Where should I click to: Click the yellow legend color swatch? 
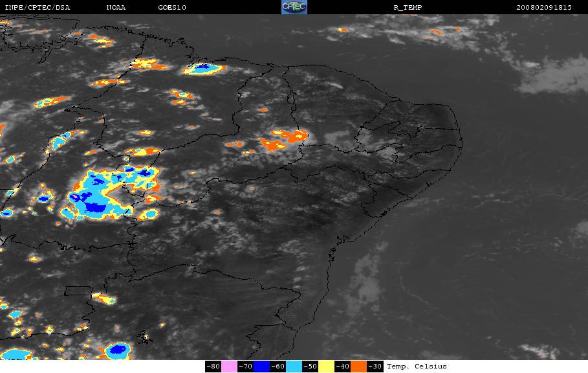coord(326,367)
